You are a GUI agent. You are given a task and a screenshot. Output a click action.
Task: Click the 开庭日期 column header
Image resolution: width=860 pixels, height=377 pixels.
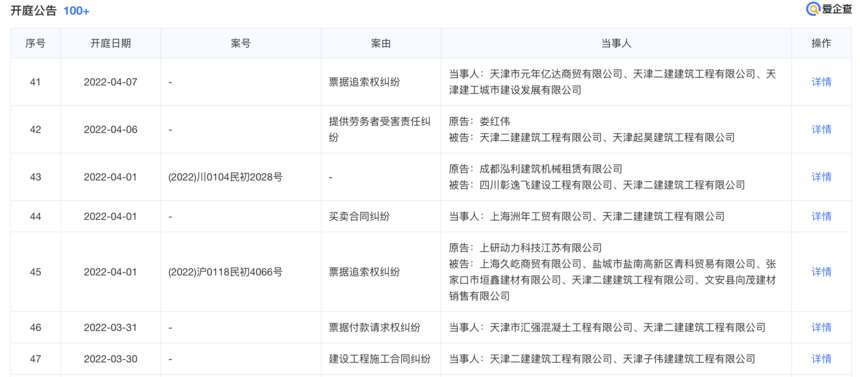tap(111, 43)
